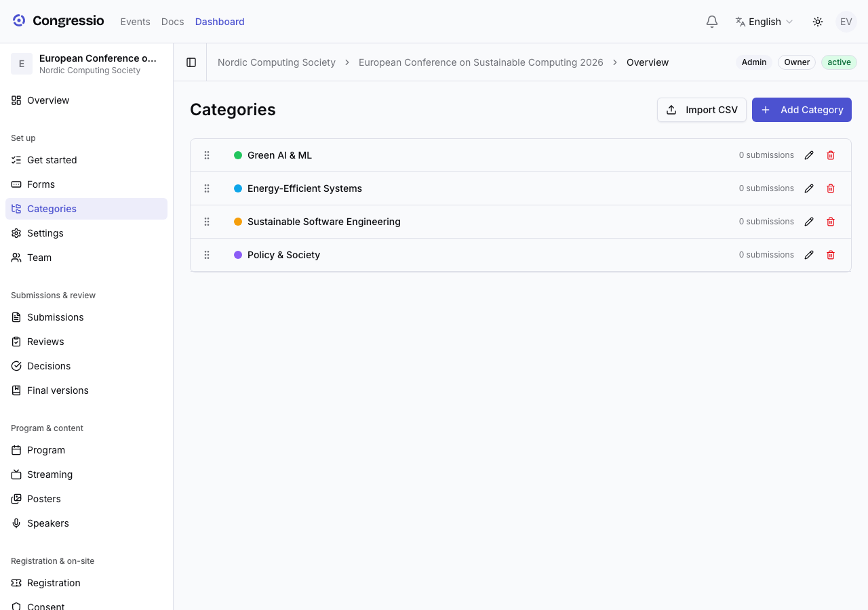Click the drag handle for Policy & Society
Screen dimensions: 868x610
point(207,255)
